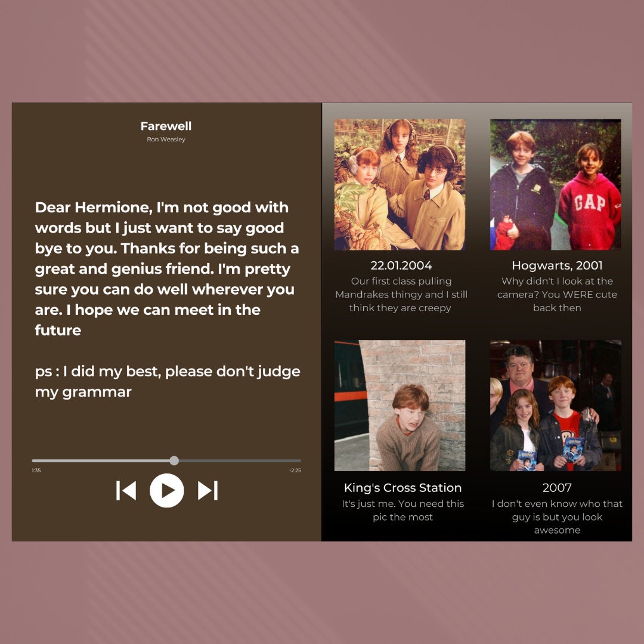Click the play button

click(x=167, y=490)
